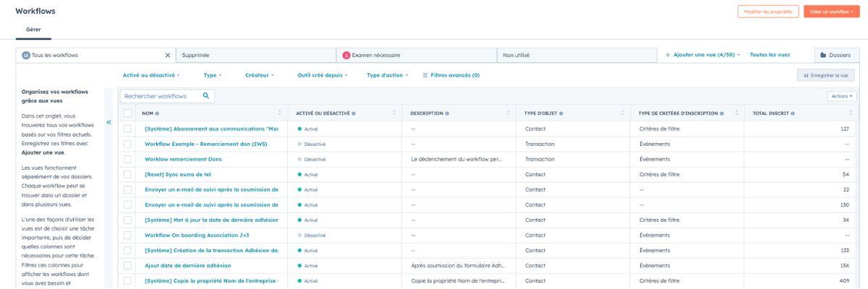Click the count badge on Tous les workflows
Image resolution: width=868 pixels, height=289 pixels.
pos(26,55)
